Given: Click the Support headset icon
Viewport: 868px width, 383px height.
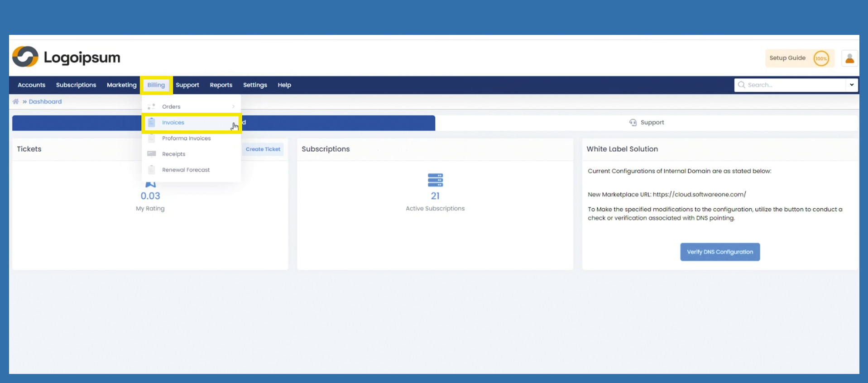Looking at the screenshot, I should [x=633, y=123].
